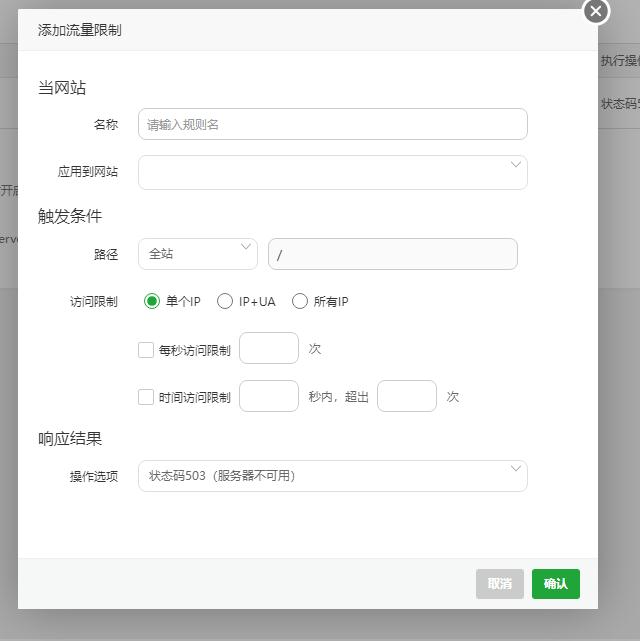
Task: Enable the 时间访问限制 checkbox
Action: coord(146,397)
